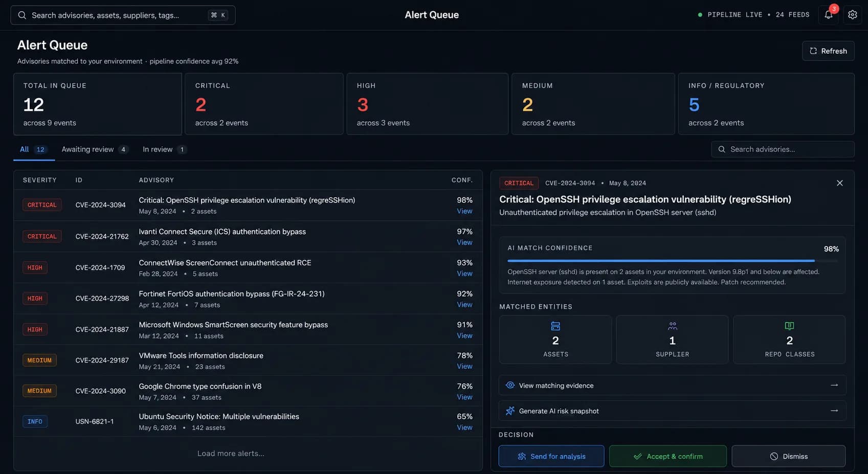The width and height of the screenshot is (868, 474).
Task: Click HIGH badge on CVE-2024-21887 row
Action: 35,329
